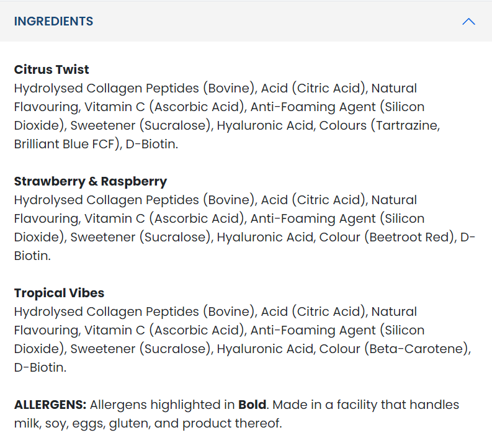
Task: Click Hyaluronic Acid in Strawberry & Raspberry list
Action: point(265,237)
